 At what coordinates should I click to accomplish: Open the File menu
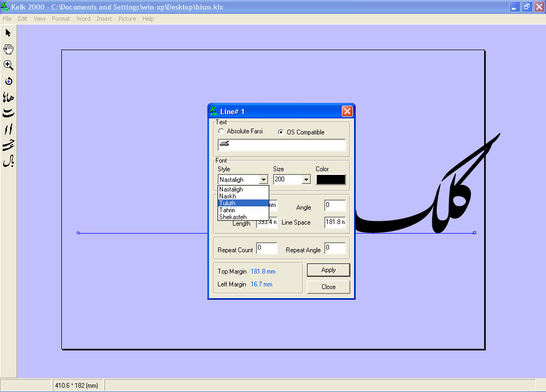[x=7, y=19]
